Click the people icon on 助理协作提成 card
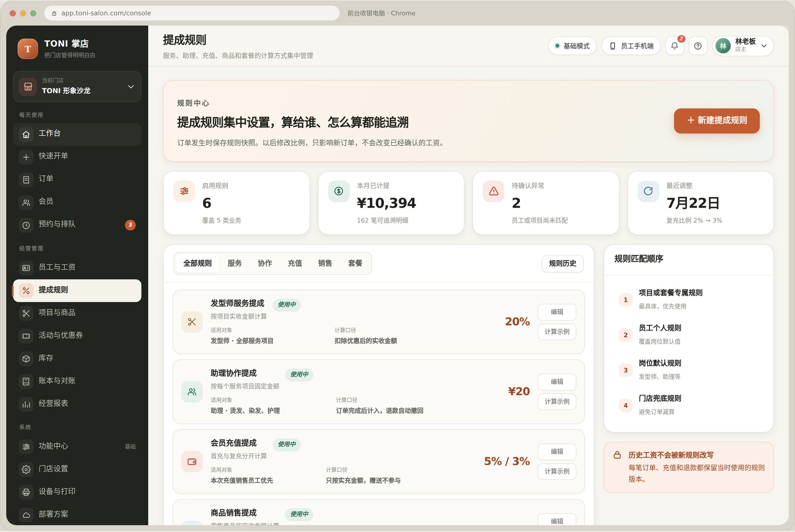The height and width of the screenshot is (532, 795). 192,392
